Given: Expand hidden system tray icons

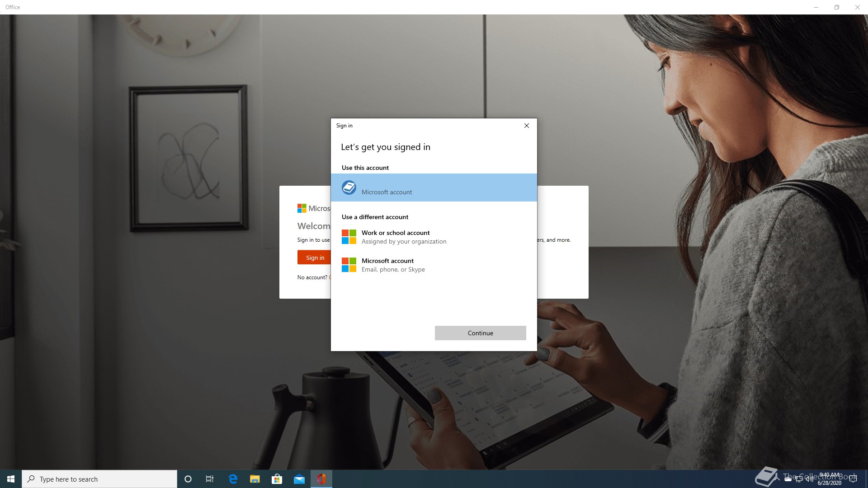Looking at the screenshot, I should click(777, 479).
